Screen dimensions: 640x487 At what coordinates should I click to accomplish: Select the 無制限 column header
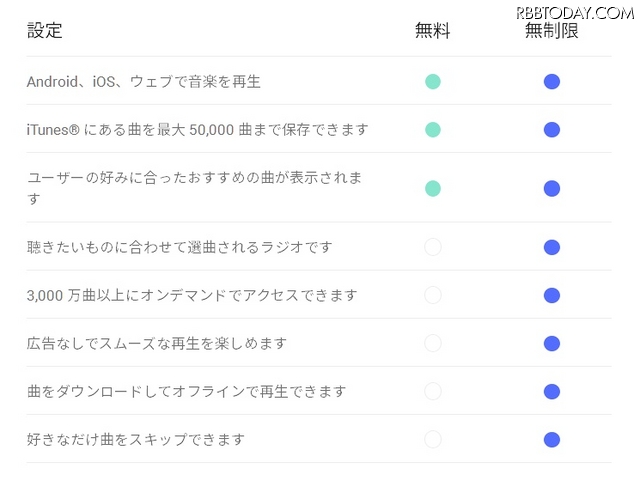point(551,31)
